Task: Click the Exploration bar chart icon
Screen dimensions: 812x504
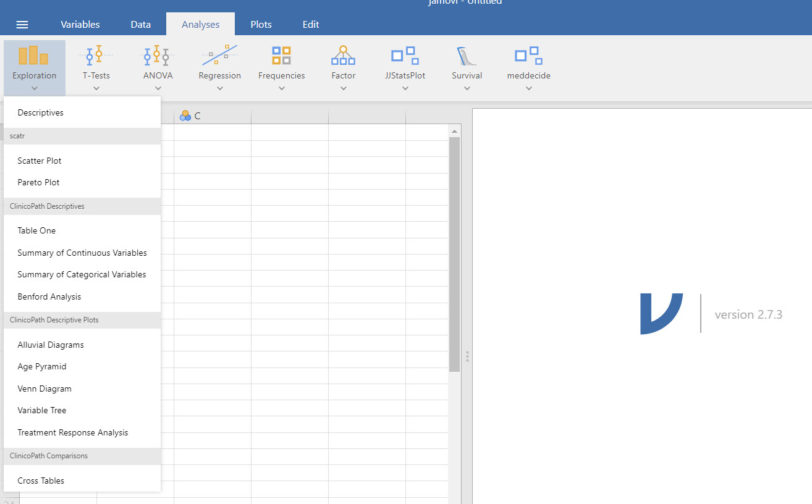Action: [33, 55]
